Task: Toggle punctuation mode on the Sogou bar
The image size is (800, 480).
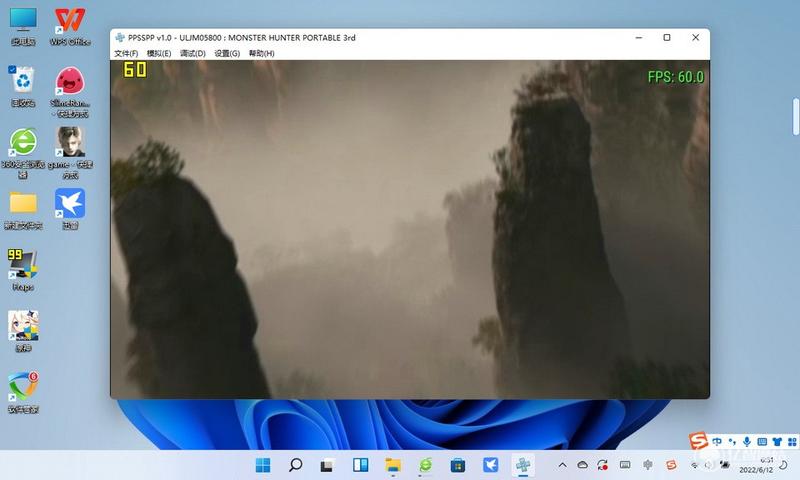Action: pyautogui.click(x=732, y=442)
